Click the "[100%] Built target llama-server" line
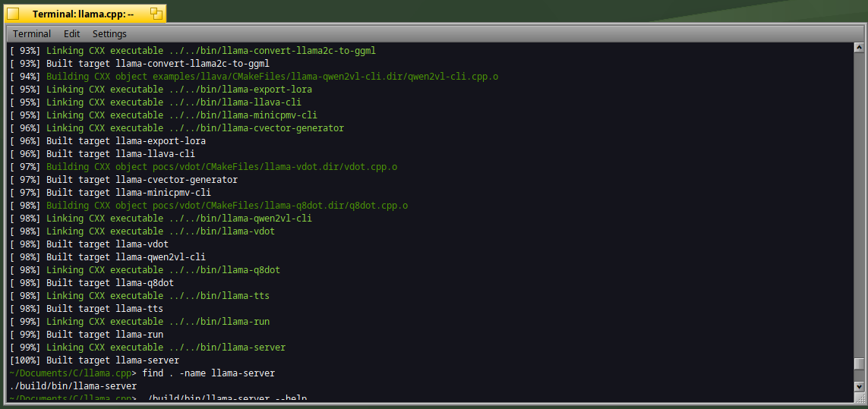 pyautogui.click(x=95, y=360)
